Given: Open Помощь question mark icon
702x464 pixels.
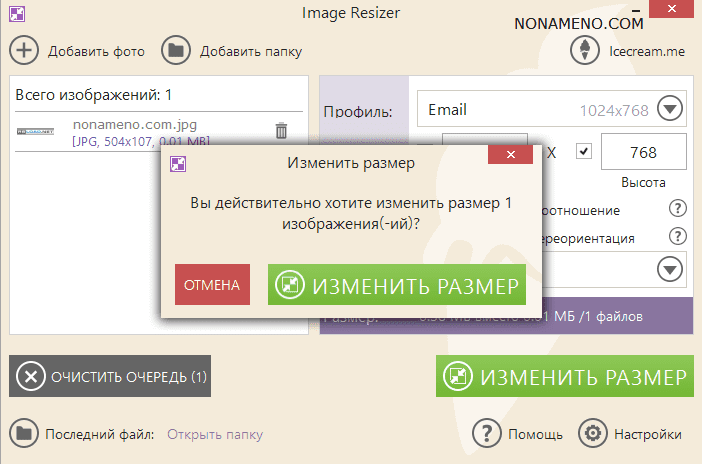Looking at the screenshot, I should click(x=486, y=434).
